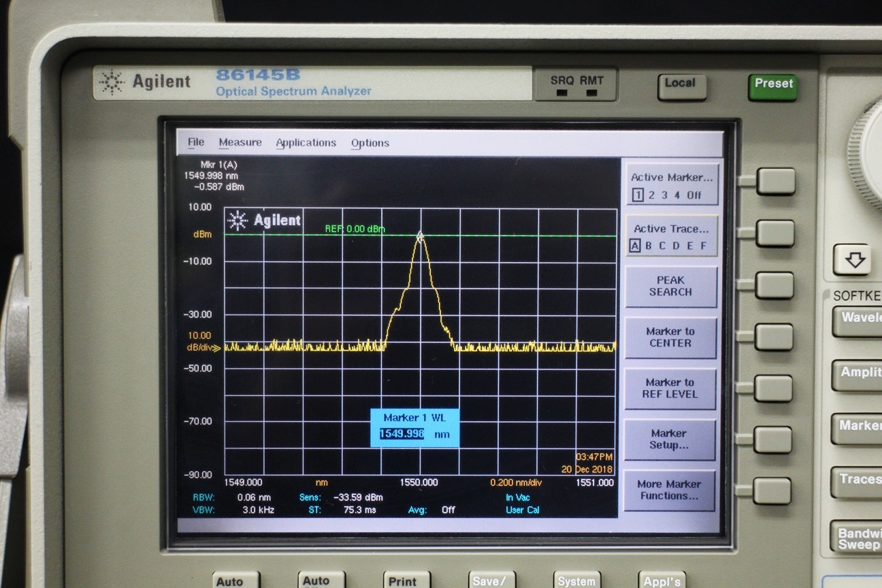This screenshot has height=588, width=882.
Task: Select the Active Trace softkey
Action: tap(671, 237)
